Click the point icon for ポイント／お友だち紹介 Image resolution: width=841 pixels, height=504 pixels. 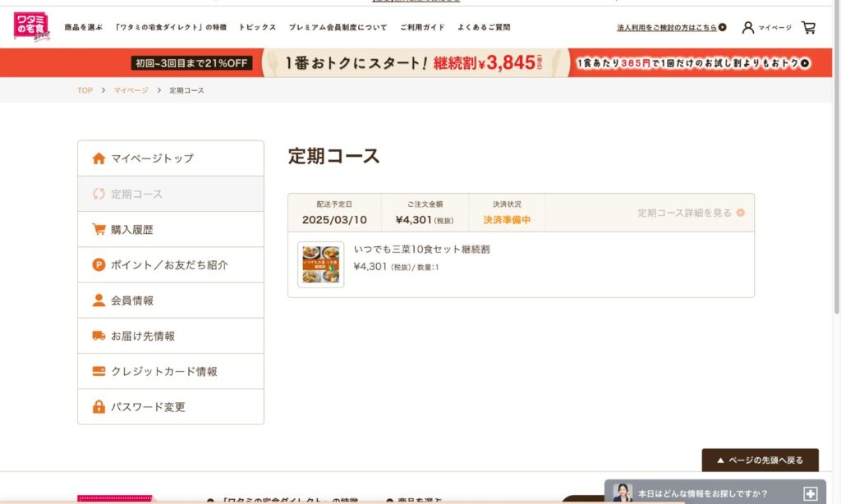pyautogui.click(x=99, y=265)
